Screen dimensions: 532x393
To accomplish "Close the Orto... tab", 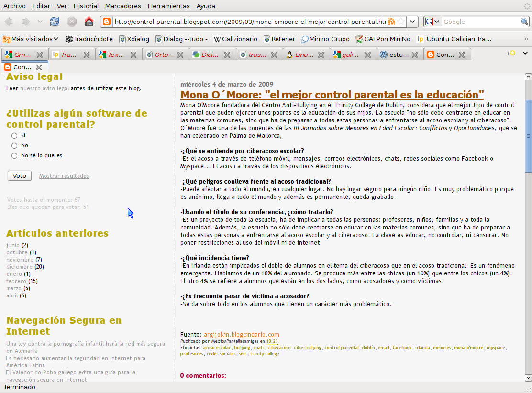I will (x=180, y=55).
